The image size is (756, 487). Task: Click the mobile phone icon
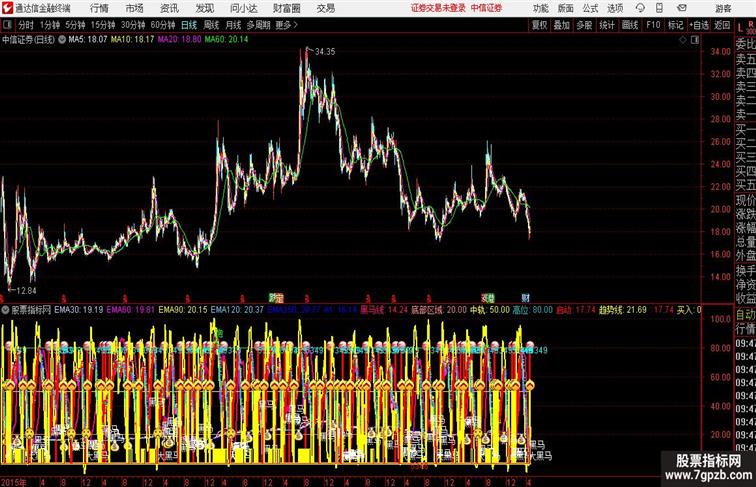(659, 8)
